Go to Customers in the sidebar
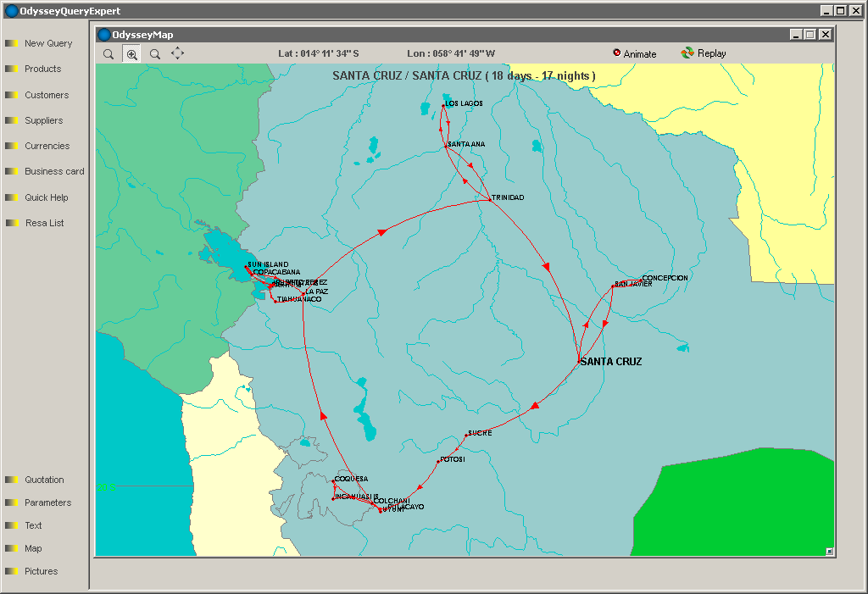The width and height of the screenshot is (868, 594). (x=46, y=95)
